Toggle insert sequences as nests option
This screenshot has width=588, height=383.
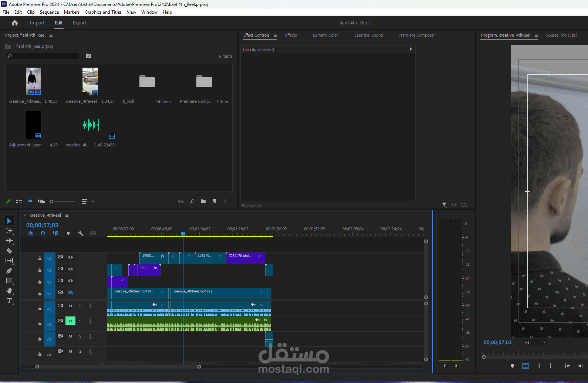(30, 233)
